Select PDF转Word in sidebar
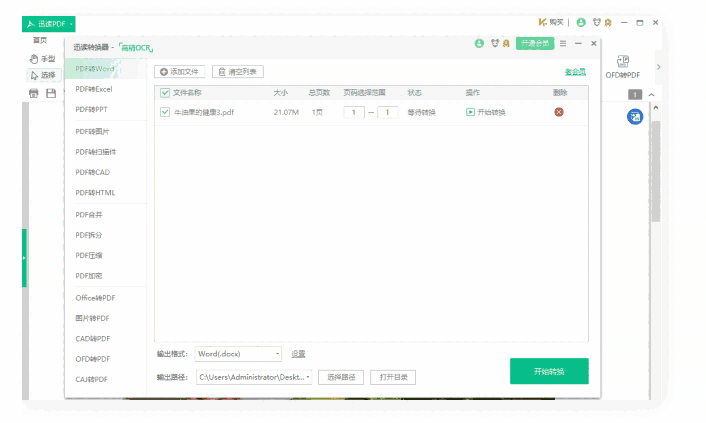 click(106, 69)
